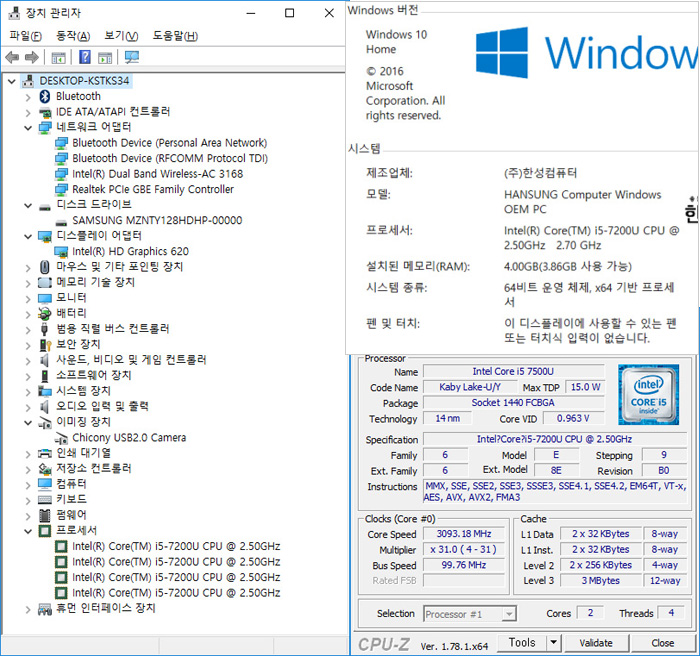
Task: Click the 네트워크 어댑터 category icon
Action: click(45, 128)
